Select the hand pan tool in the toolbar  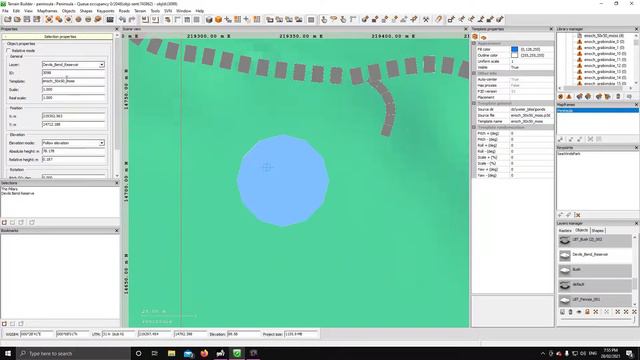[324, 19]
